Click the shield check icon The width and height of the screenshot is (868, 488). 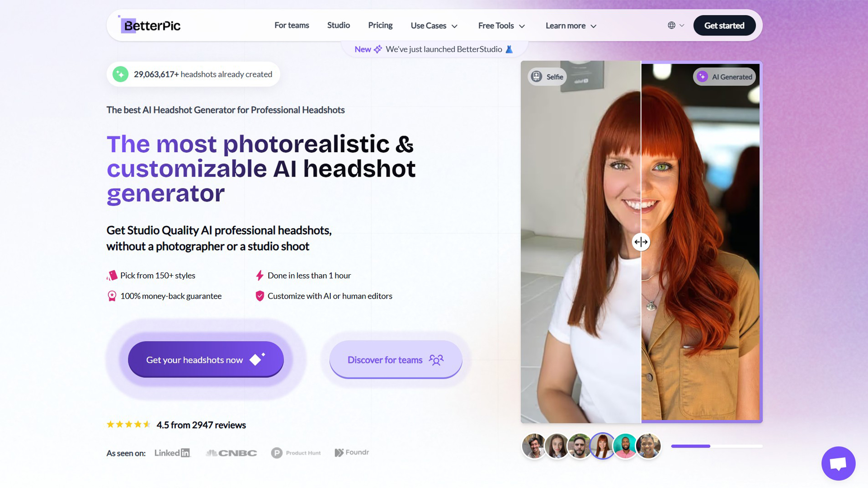[259, 296]
